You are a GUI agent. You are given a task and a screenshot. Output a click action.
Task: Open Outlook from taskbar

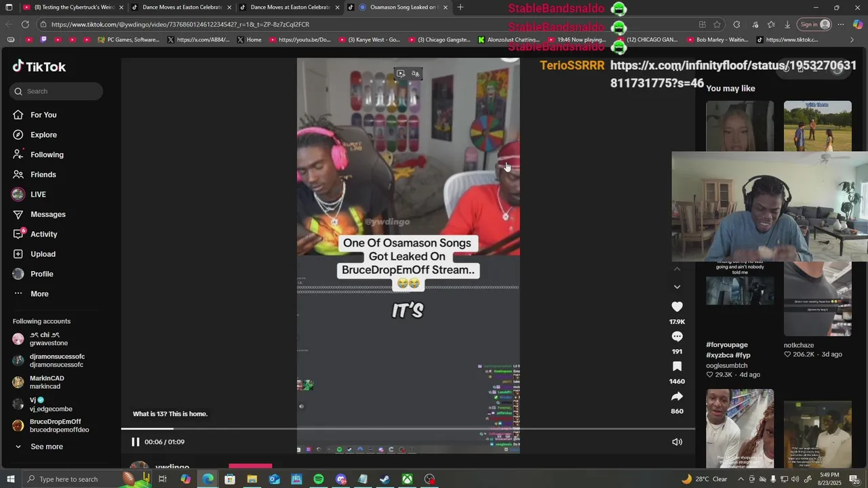tap(274, 479)
